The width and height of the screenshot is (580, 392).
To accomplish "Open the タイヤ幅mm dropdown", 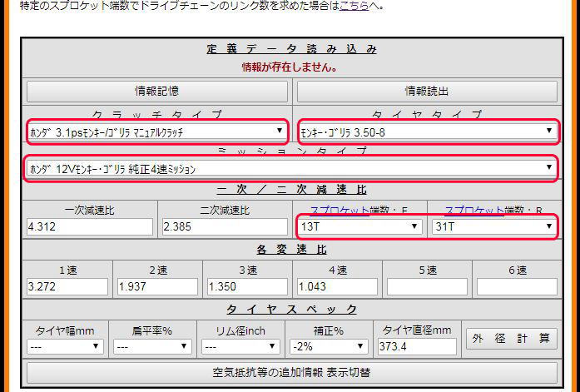I will tap(63, 346).
